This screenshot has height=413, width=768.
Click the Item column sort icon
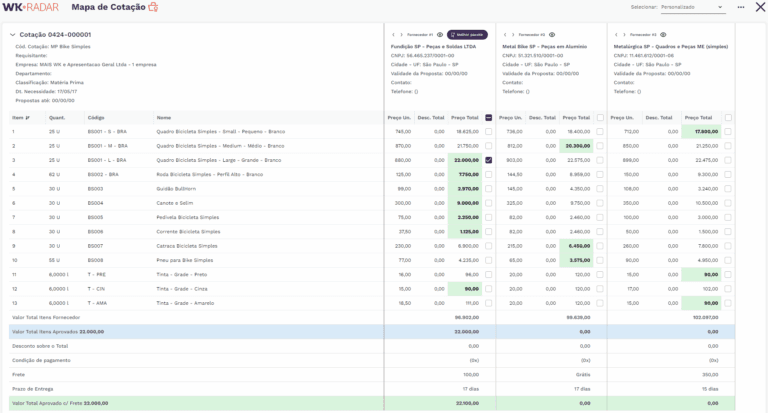(x=28, y=118)
